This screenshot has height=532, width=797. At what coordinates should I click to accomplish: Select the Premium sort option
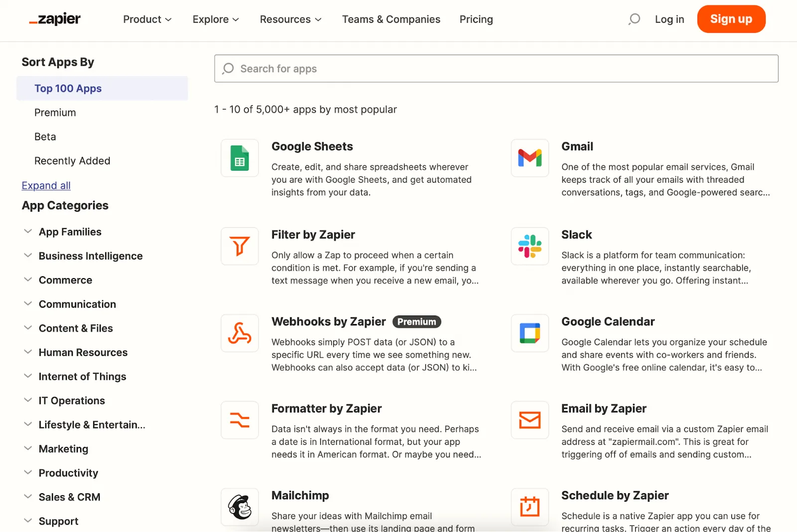pos(55,112)
